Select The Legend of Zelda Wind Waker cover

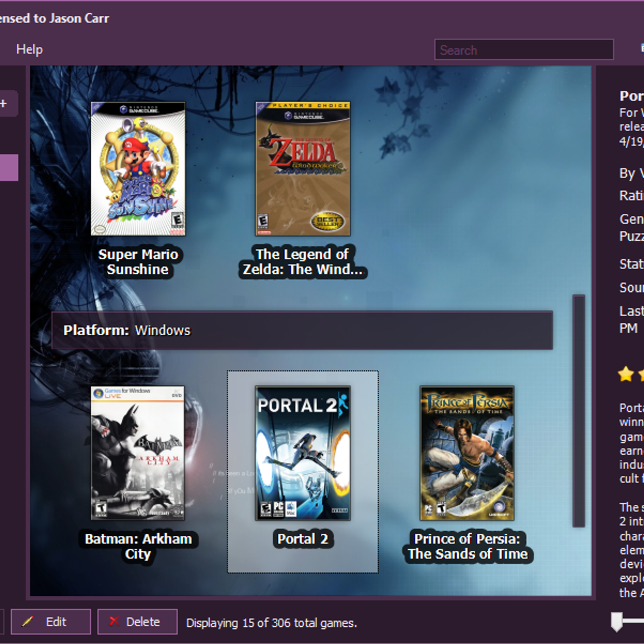point(303,169)
